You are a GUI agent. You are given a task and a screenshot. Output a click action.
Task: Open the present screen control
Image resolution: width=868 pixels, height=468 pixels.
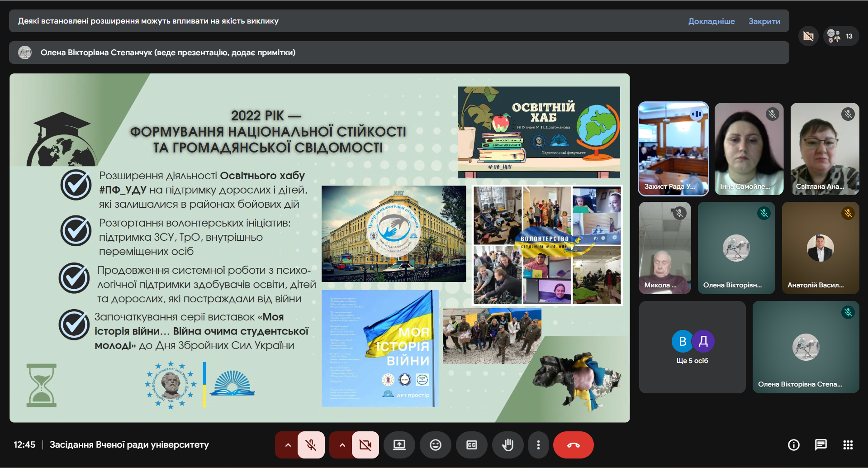[399, 445]
